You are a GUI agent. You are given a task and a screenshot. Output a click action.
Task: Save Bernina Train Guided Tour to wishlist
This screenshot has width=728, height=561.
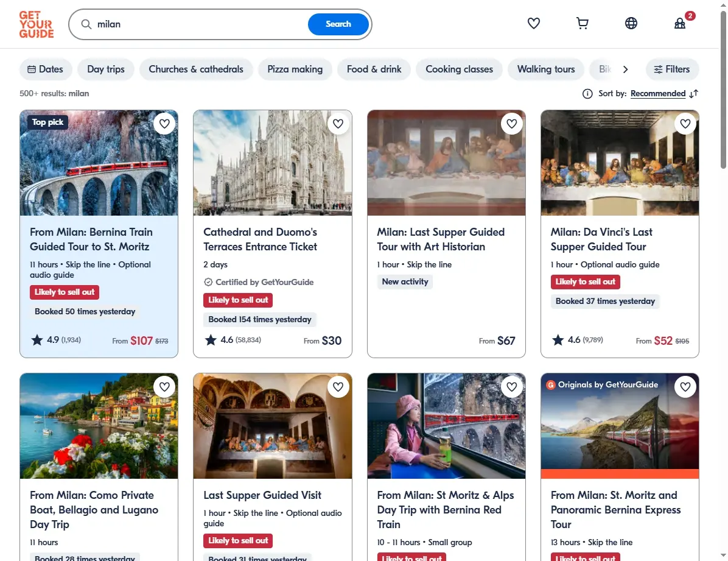pos(164,124)
